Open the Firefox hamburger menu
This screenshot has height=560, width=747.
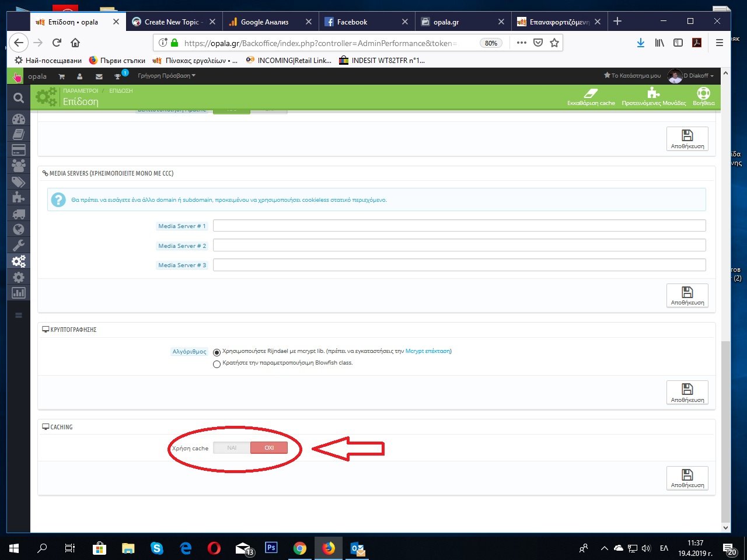pos(720,43)
